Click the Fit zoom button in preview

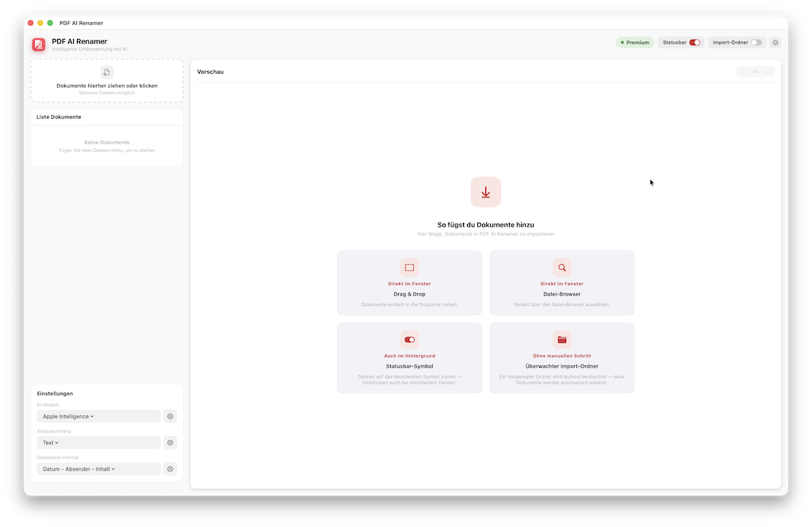[x=756, y=72]
